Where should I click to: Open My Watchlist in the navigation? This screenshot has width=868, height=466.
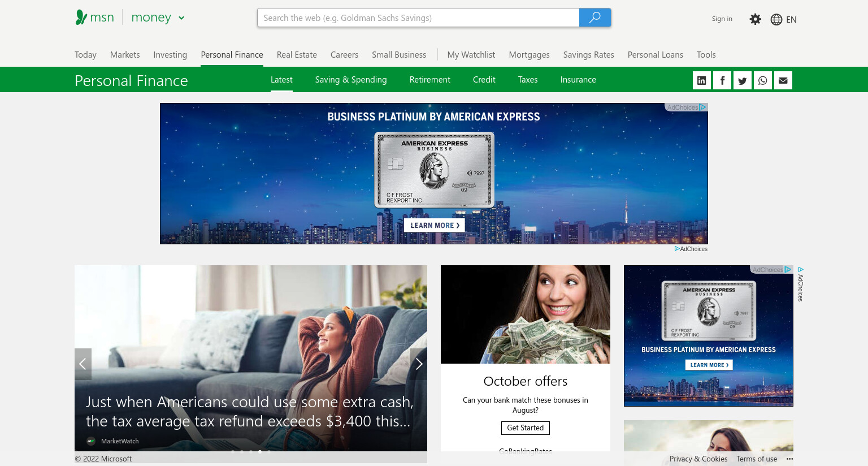point(471,55)
